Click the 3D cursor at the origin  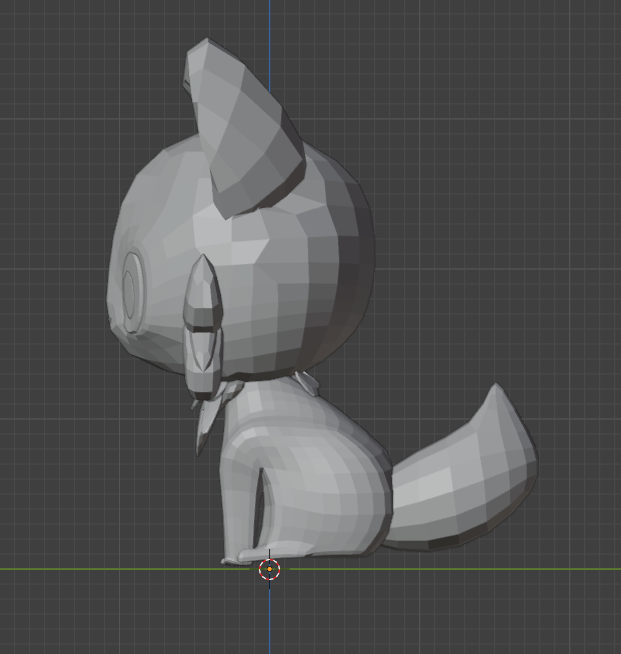pos(269,569)
